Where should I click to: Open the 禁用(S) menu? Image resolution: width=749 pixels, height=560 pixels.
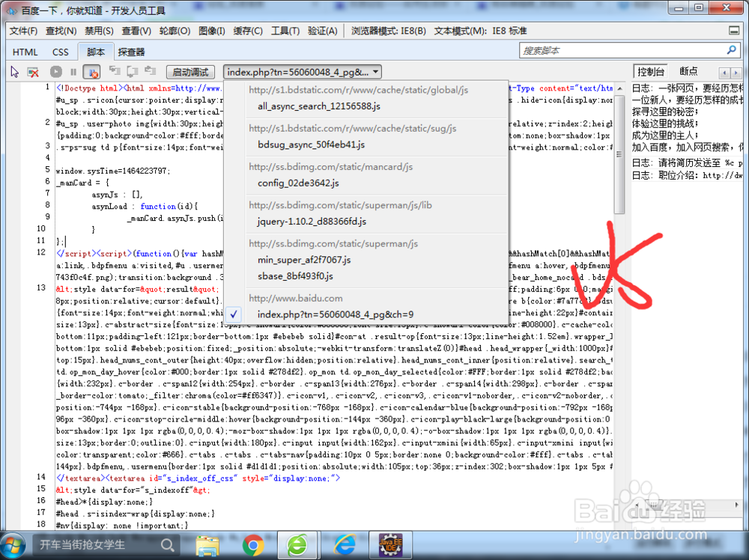[x=99, y=31]
